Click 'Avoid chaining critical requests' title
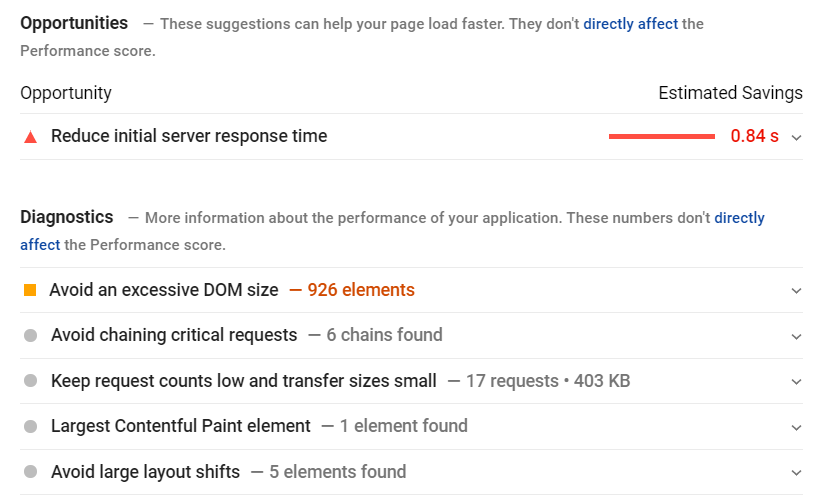The width and height of the screenshot is (824, 499). point(174,335)
